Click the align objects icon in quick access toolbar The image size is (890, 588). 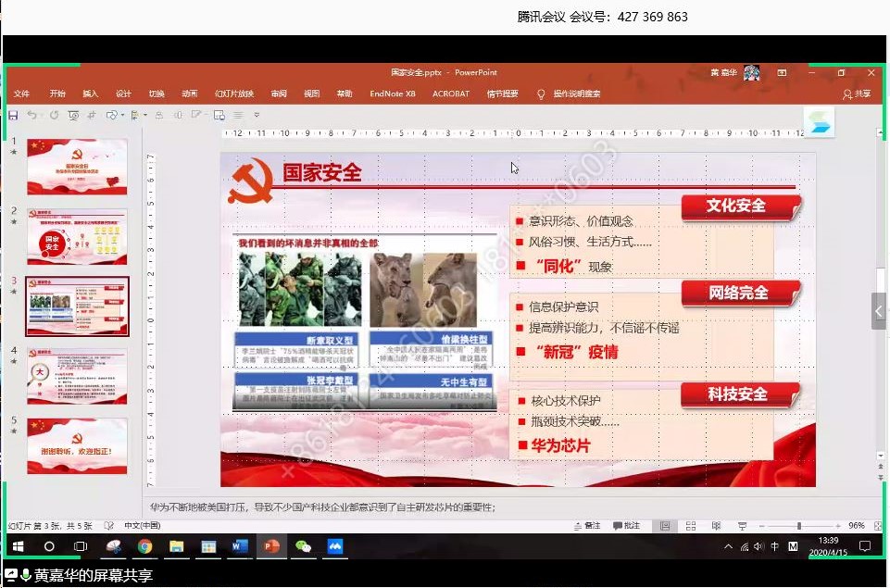[134, 115]
